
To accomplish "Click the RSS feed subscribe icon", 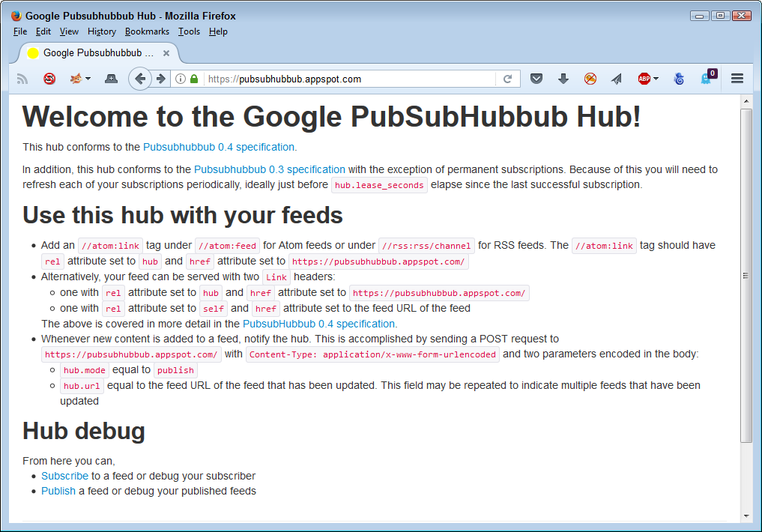I will coord(22,79).
